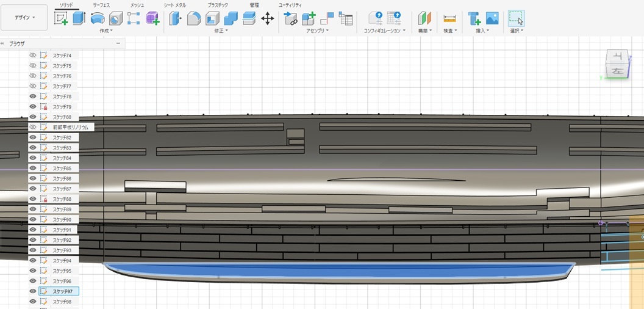Click the Create Form icon
The height and width of the screenshot is (309, 644).
point(152,19)
